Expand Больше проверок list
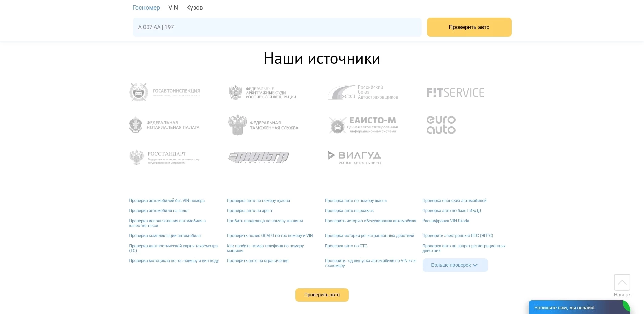The image size is (644, 314). coord(455,265)
